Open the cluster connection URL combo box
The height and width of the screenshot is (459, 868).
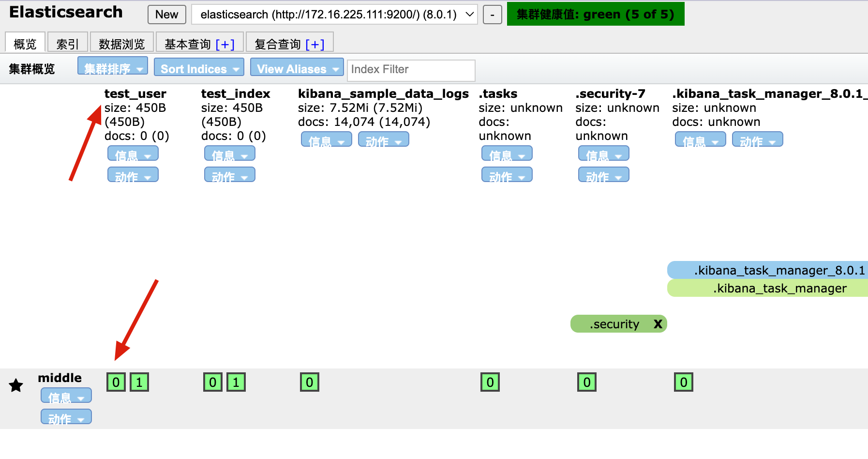tap(334, 15)
